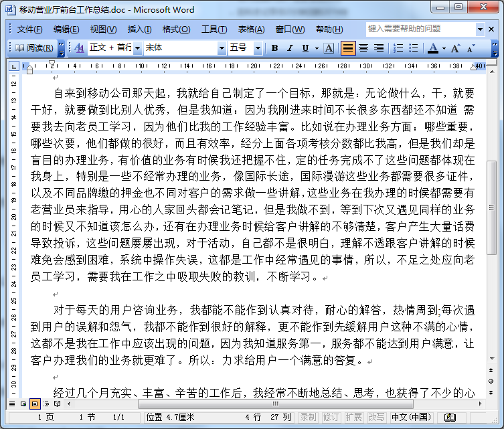Switch to Print Layout view
This screenshot has height=429, width=504.
(x=35, y=404)
